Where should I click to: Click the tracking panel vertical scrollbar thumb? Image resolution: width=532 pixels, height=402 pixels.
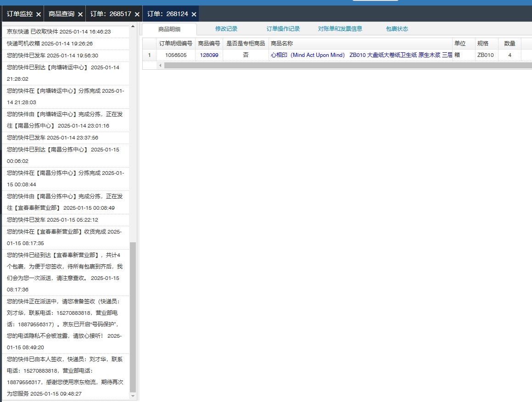coord(133,317)
